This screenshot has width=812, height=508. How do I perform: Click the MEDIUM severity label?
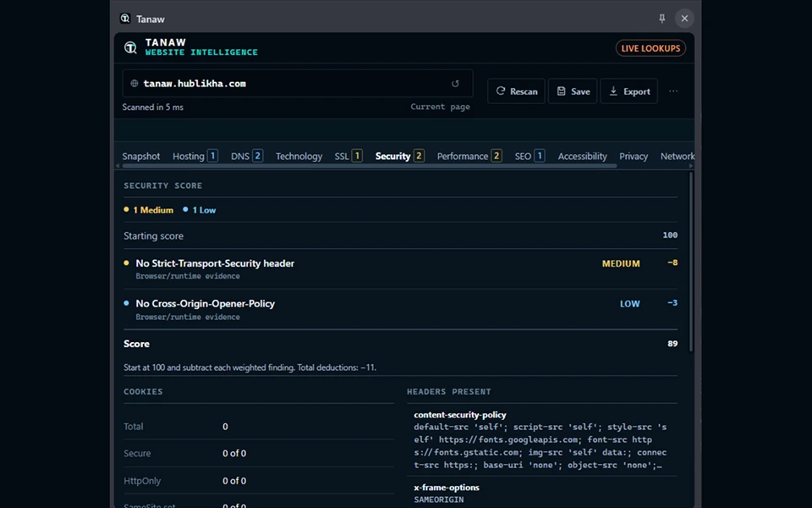[x=621, y=263]
